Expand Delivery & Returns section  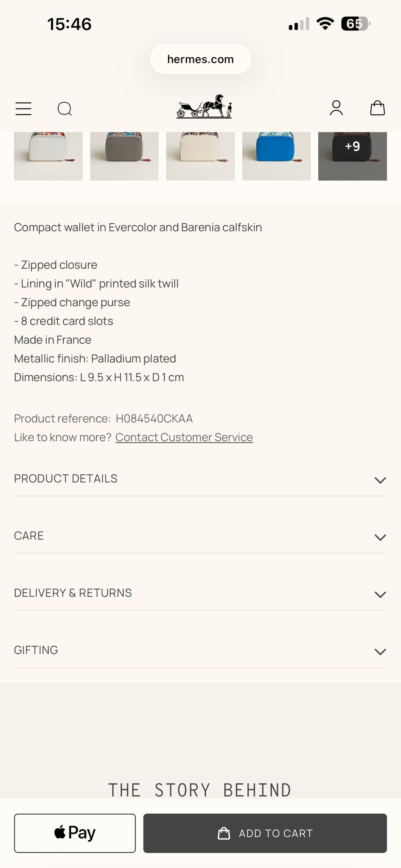200,593
